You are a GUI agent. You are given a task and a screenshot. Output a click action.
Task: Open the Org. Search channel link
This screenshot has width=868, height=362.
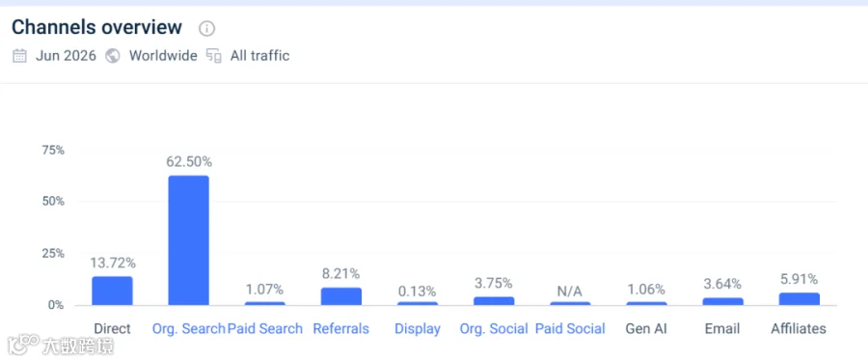click(x=189, y=329)
